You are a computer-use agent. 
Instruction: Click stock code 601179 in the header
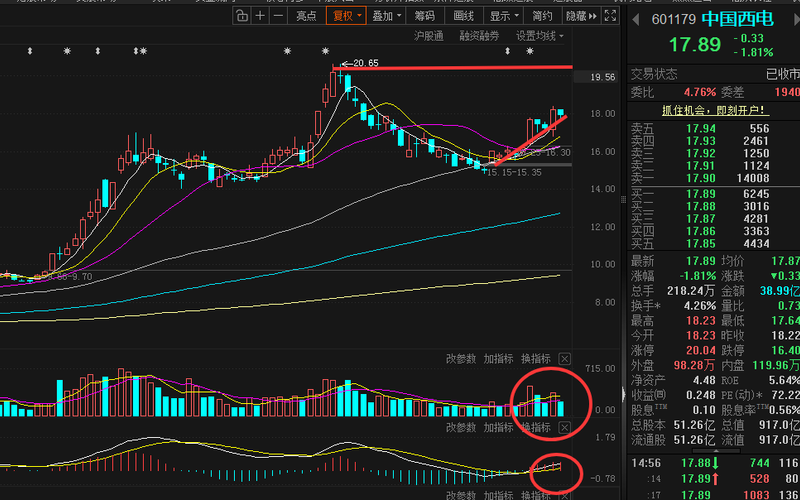[x=673, y=20]
